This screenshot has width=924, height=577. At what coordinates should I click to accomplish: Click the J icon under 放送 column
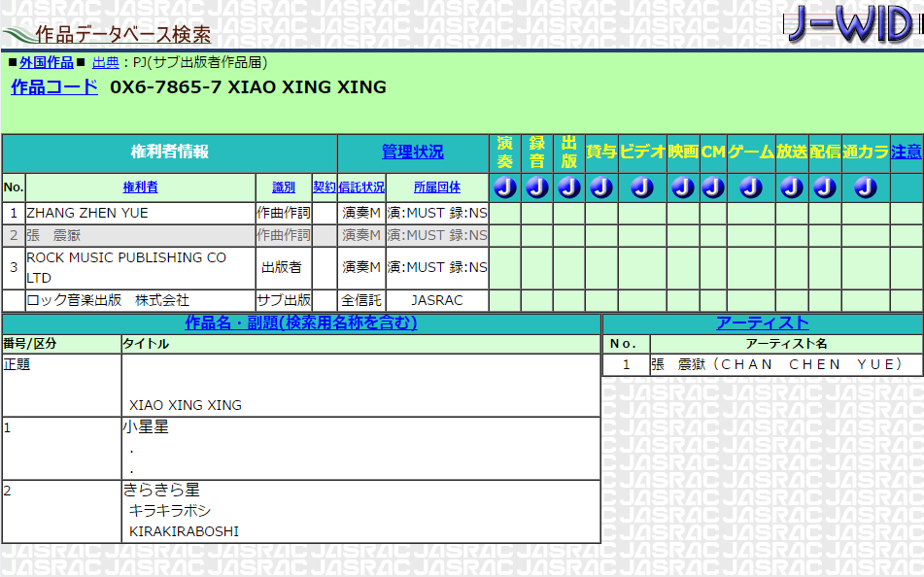pyautogui.click(x=791, y=188)
